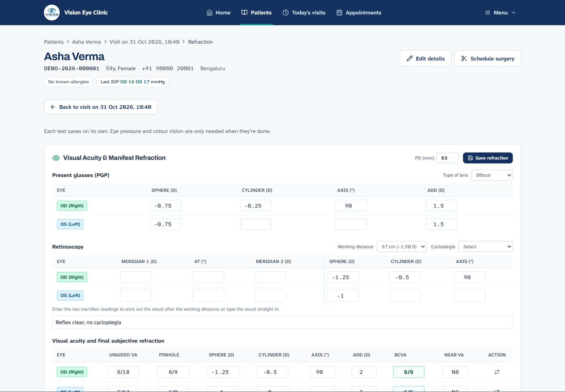Click OD Pinhole field showing 6/9
Screen dimensions: 565x392
173,372
